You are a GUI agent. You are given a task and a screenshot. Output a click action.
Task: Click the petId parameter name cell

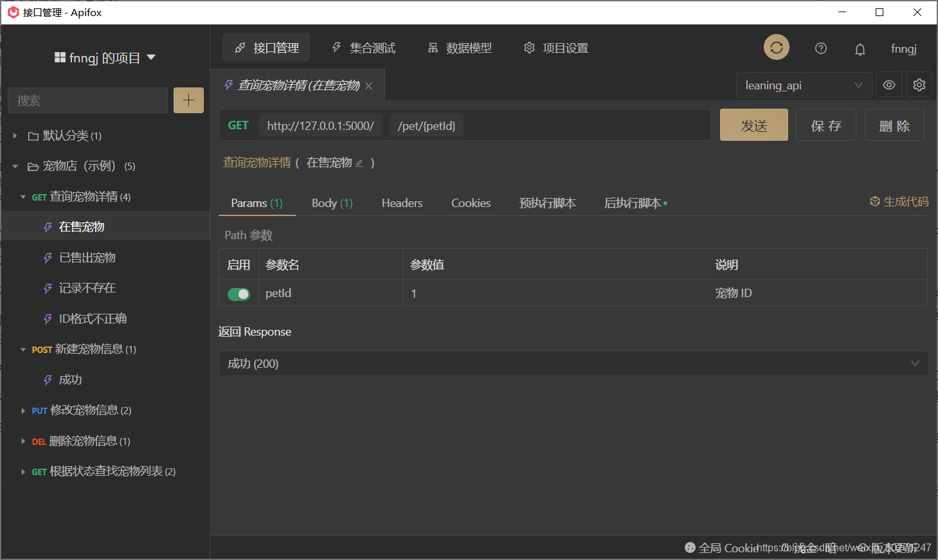(330, 293)
